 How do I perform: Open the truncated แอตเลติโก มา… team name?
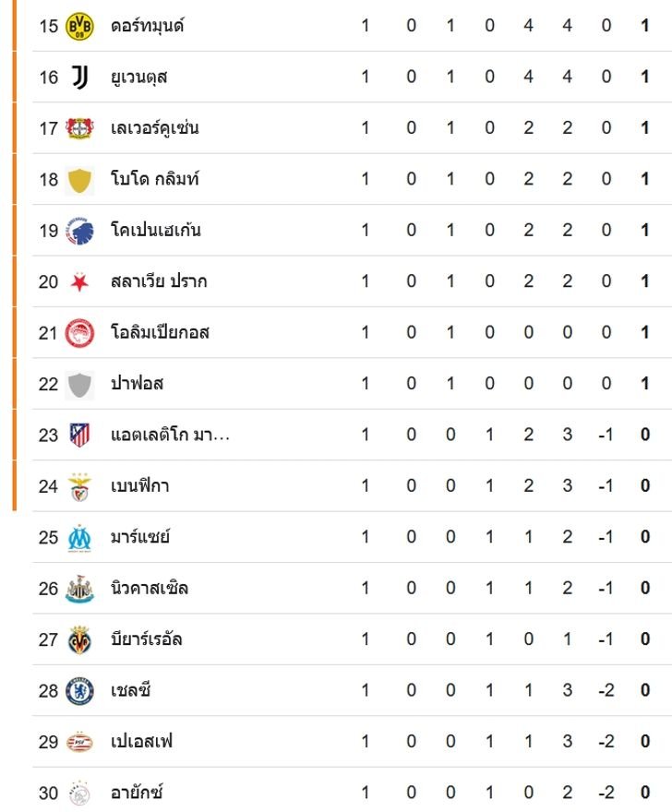click(170, 435)
